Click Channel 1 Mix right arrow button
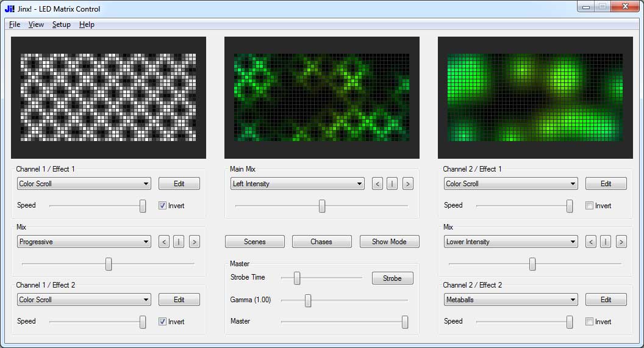This screenshot has width=644, height=348. click(195, 242)
